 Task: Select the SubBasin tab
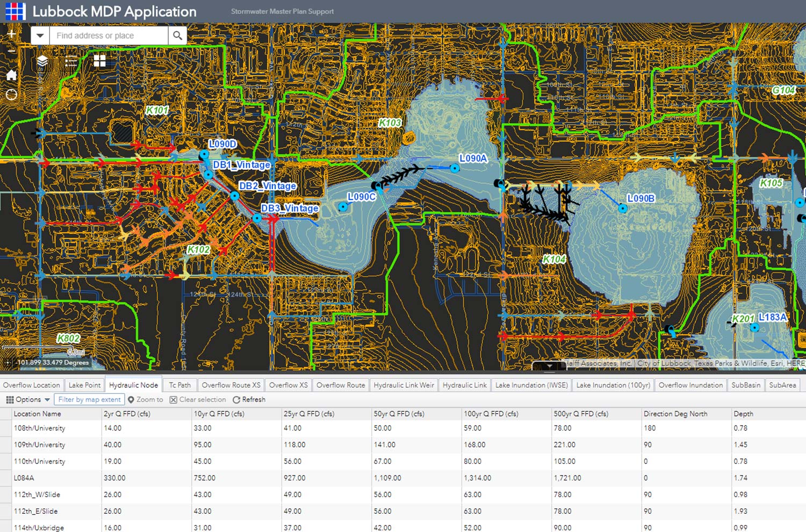(745, 385)
